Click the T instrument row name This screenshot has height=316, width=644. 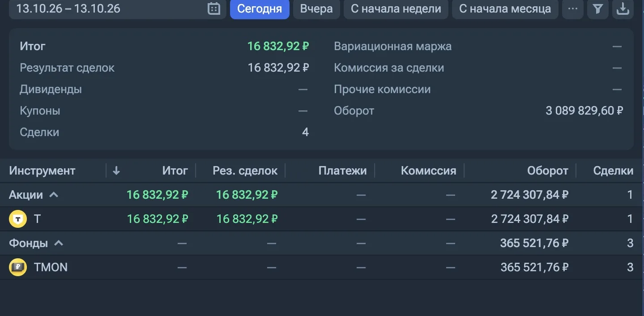coord(37,219)
